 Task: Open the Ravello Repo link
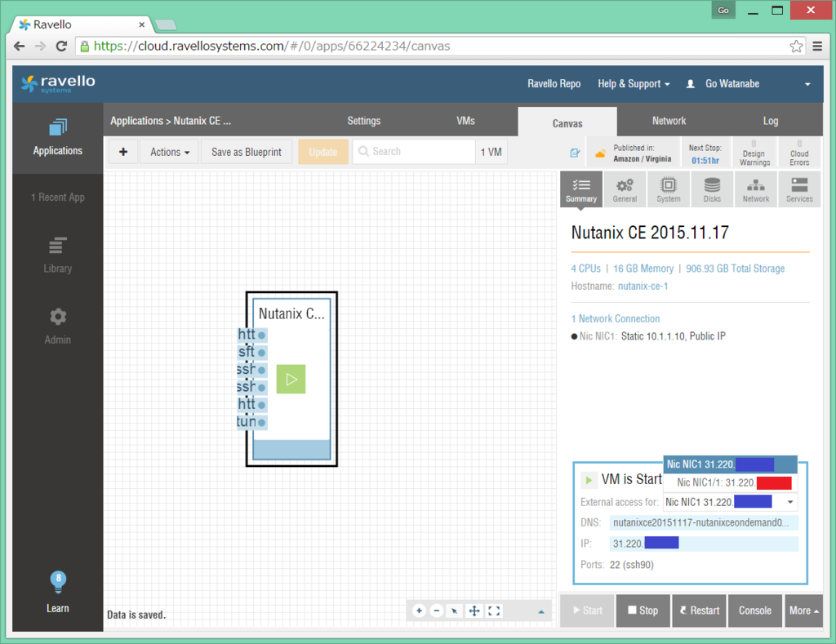tap(554, 84)
